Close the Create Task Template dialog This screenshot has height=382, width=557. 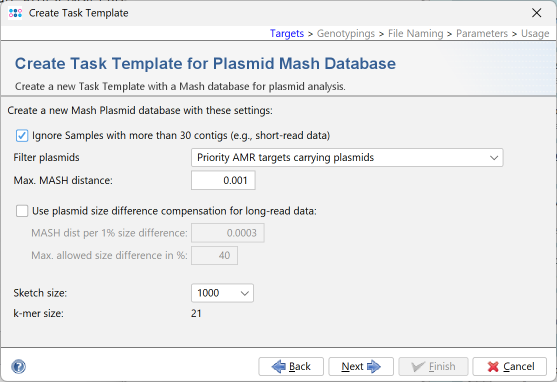(x=536, y=13)
